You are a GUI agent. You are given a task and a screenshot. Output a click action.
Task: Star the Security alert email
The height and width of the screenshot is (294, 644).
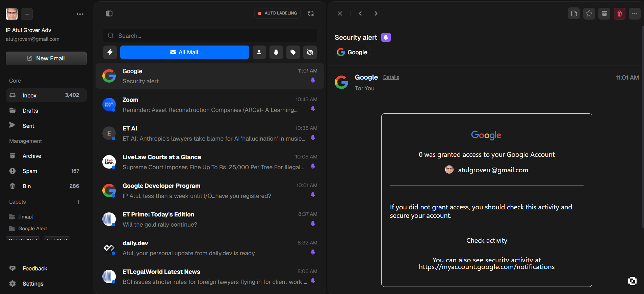coord(589,13)
